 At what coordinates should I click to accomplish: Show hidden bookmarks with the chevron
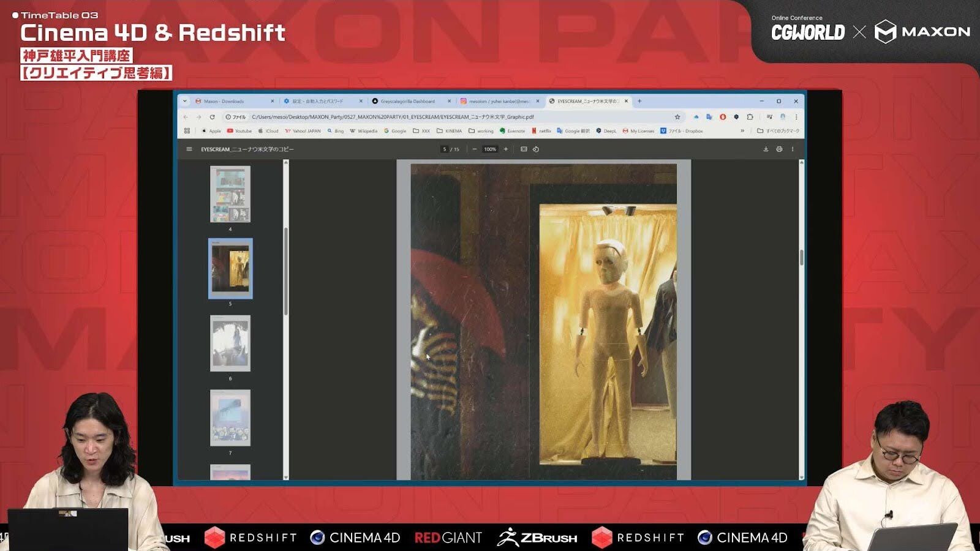pos(742,131)
